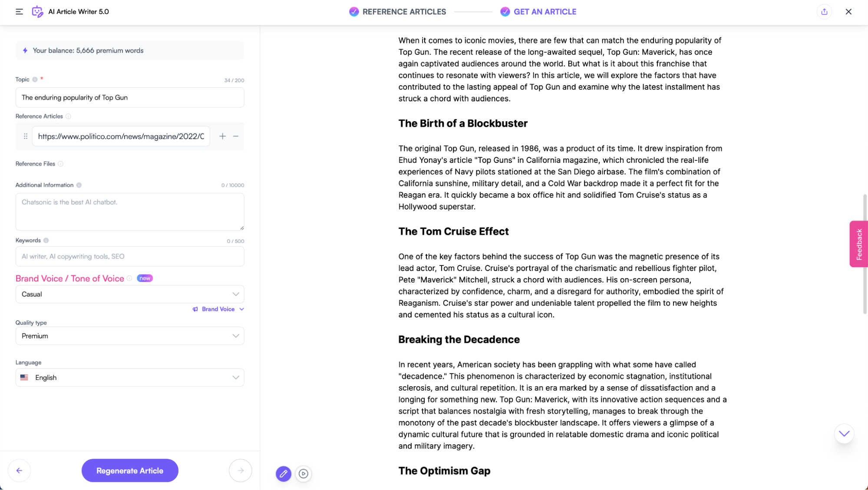Open the Premium quality type dropdown
This screenshot has height=490, width=868.
tap(129, 336)
